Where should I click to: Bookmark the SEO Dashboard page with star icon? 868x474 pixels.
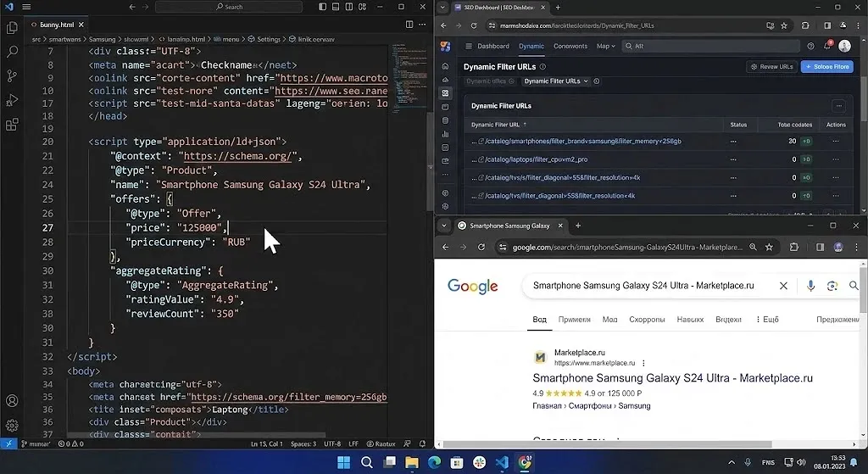(786, 25)
